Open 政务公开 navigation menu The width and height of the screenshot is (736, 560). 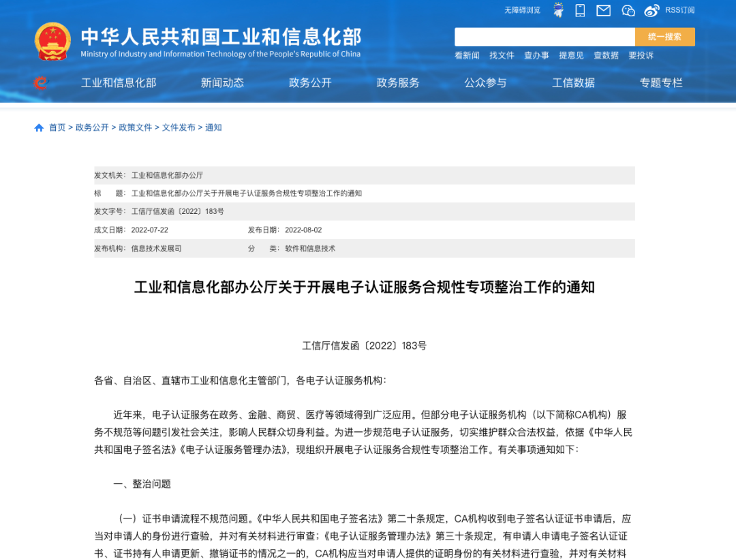(310, 83)
